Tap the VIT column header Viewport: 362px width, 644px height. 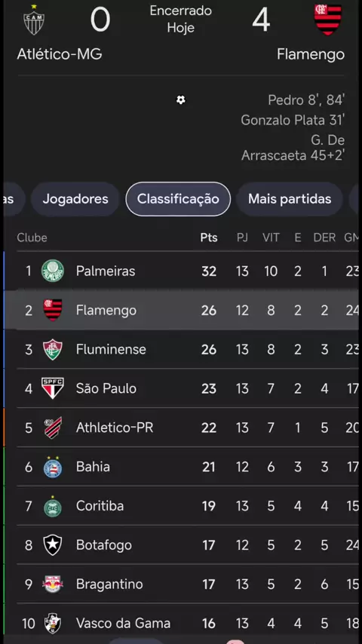click(271, 238)
